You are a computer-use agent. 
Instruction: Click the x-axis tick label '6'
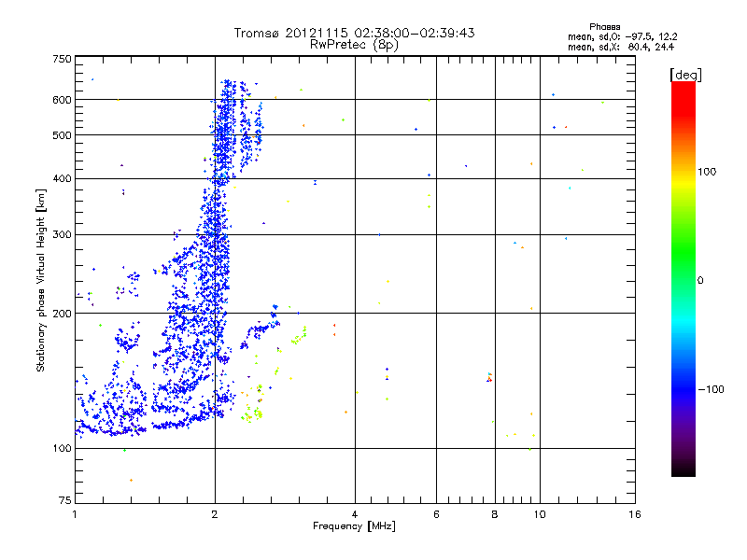point(436,514)
